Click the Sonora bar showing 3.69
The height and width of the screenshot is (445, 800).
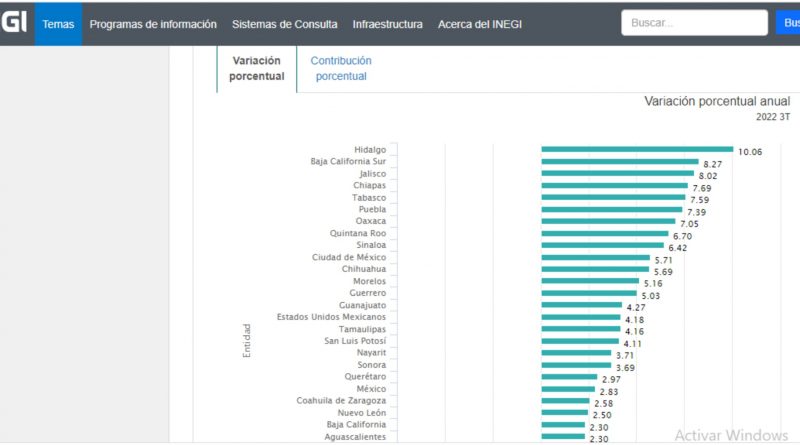click(x=576, y=365)
